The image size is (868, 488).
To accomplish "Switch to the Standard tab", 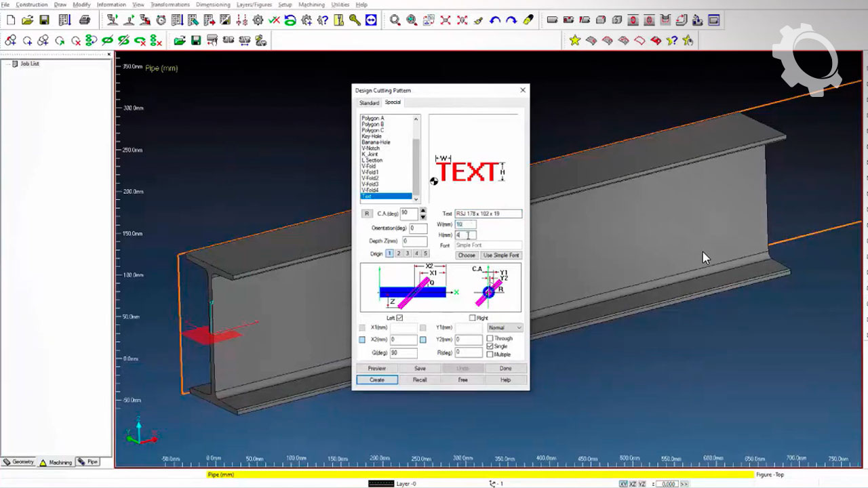I will coord(369,103).
